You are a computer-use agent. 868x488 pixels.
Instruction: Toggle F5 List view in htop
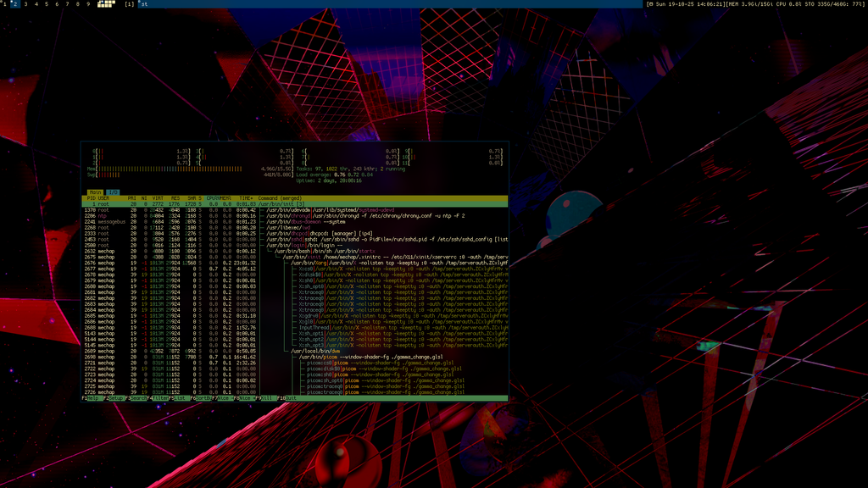pyautogui.click(x=181, y=397)
